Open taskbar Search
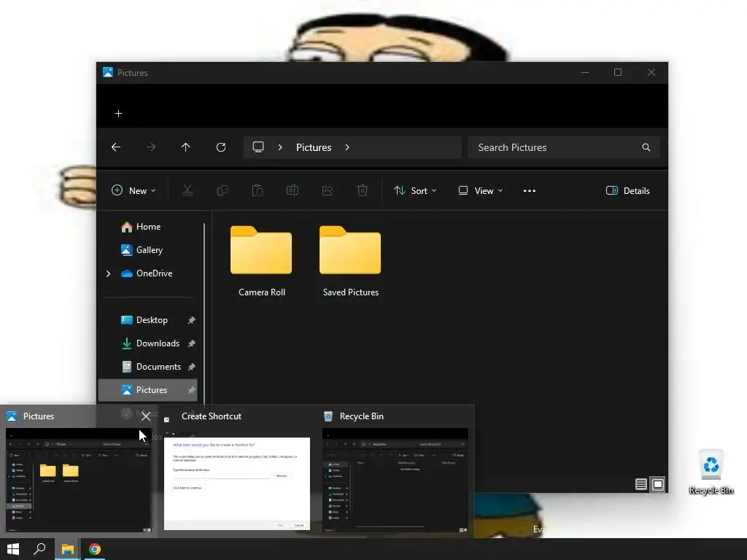747x560 pixels. pyautogui.click(x=39, y=549)
